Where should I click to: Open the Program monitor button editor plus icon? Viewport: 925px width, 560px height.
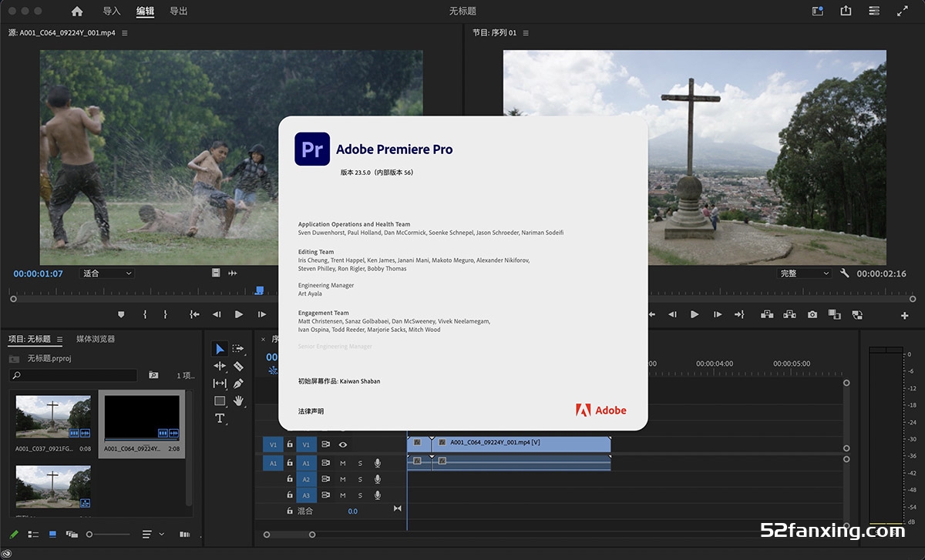pos(905,316)
